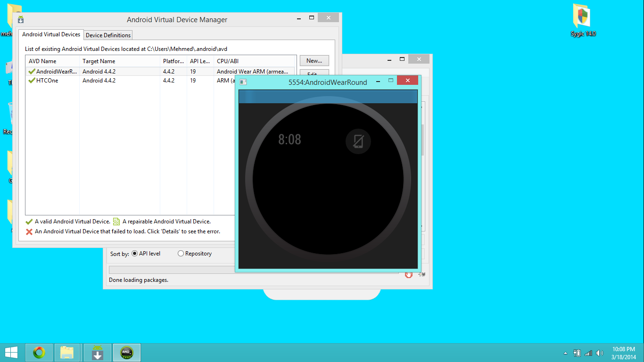Switch to Device Definitions tab
The width and height of the screenshot is (644, 362).
tap(108, 35)
